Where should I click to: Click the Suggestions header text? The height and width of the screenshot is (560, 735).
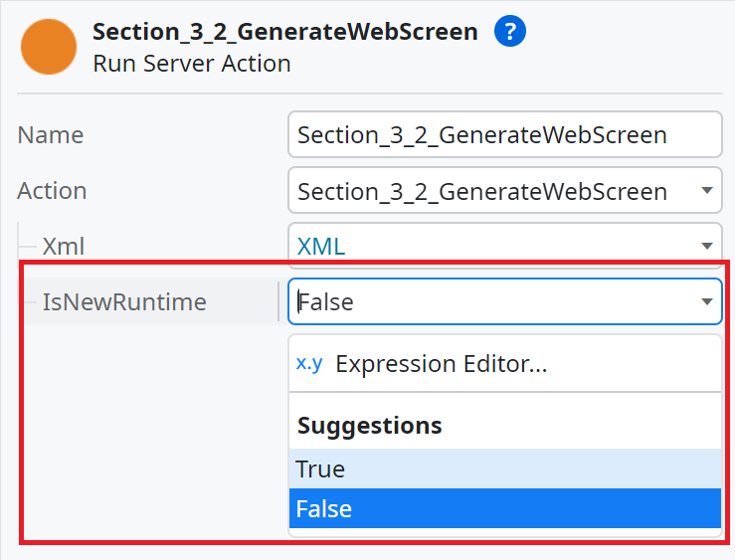point(369,426)
